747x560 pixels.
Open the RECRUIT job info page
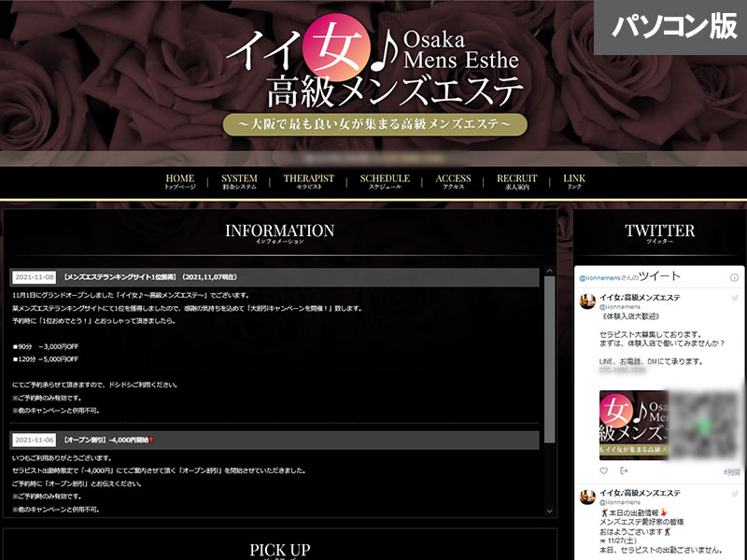tap(516, 182)
